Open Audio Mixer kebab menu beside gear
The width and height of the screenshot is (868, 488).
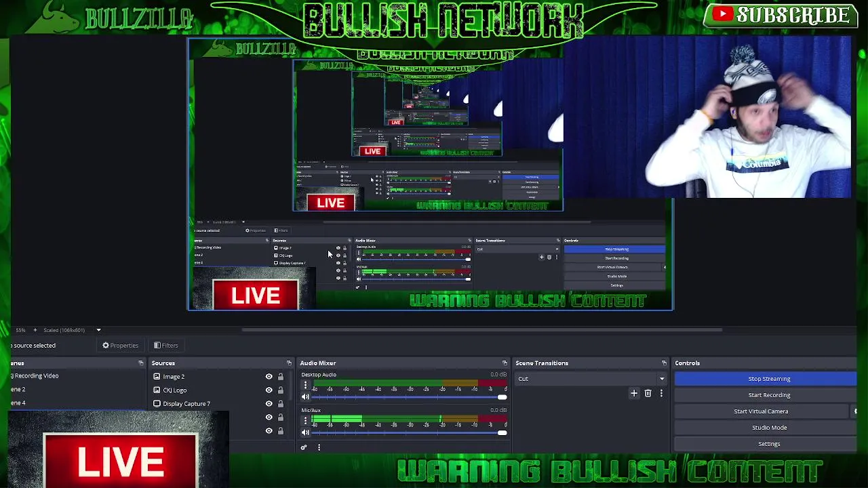tap(319, 447)
